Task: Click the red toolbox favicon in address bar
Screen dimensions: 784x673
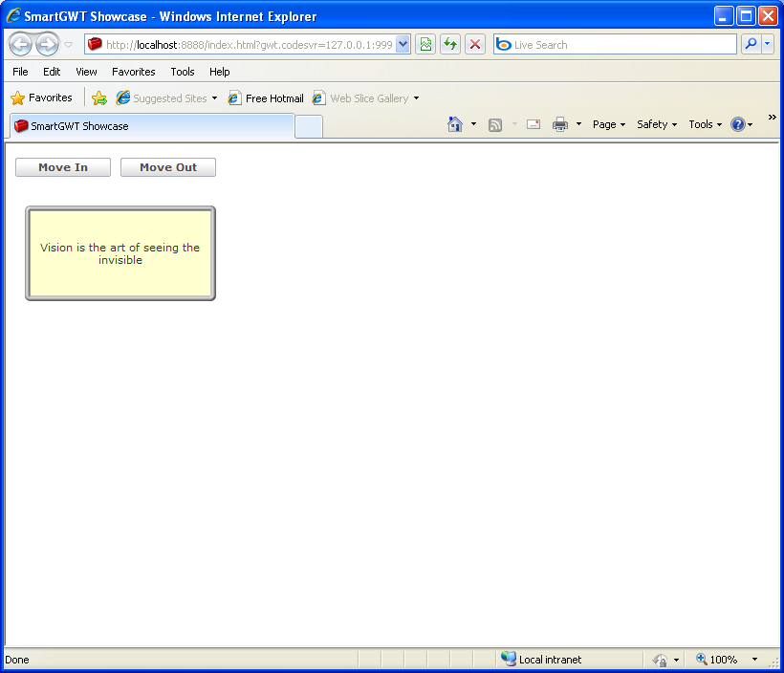Action: [x=95, y=45]
